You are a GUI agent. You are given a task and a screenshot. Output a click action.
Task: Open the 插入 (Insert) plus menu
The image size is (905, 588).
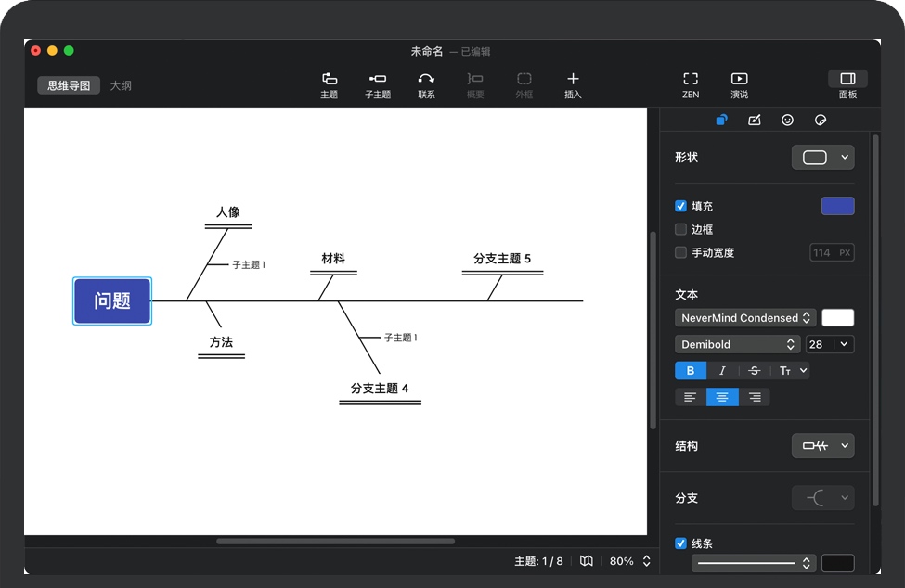[x=573, y=84]
